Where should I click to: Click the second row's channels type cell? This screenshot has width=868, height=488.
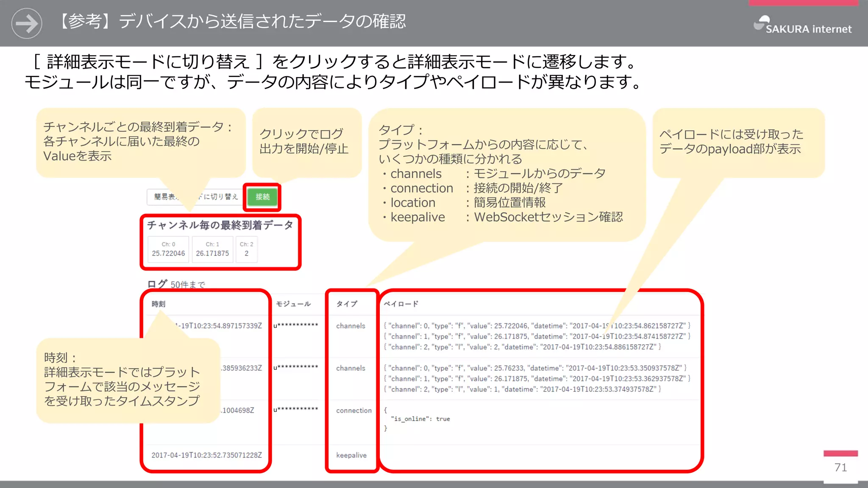(351, 368)
